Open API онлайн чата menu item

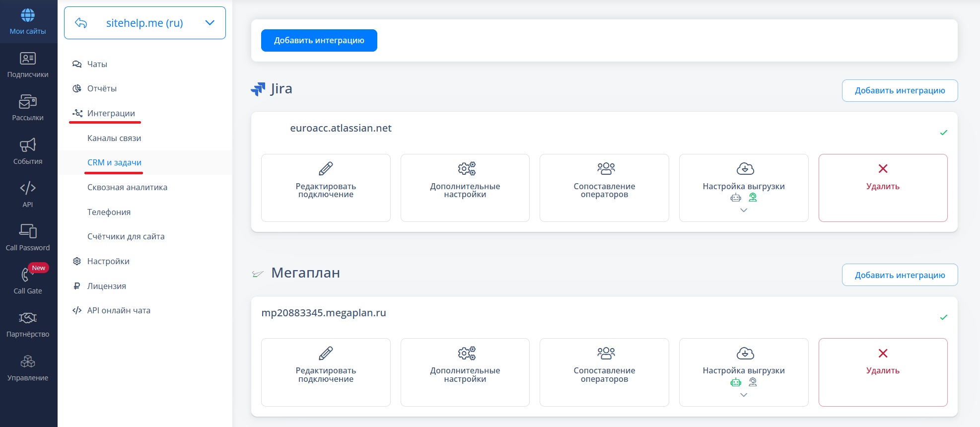[119, 310]
